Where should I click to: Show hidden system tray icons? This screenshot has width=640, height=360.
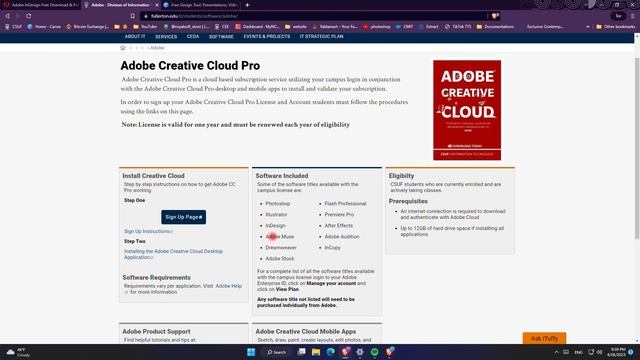(x=556, y=352)
